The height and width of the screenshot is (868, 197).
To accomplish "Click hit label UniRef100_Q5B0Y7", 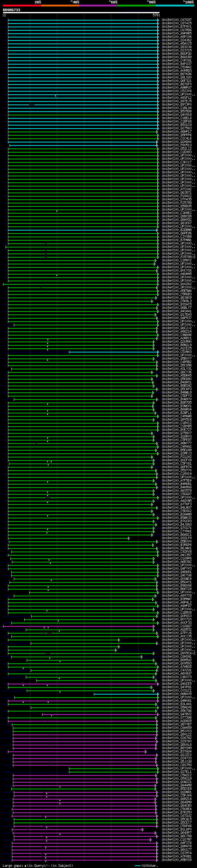I will (x=176, y=358).
